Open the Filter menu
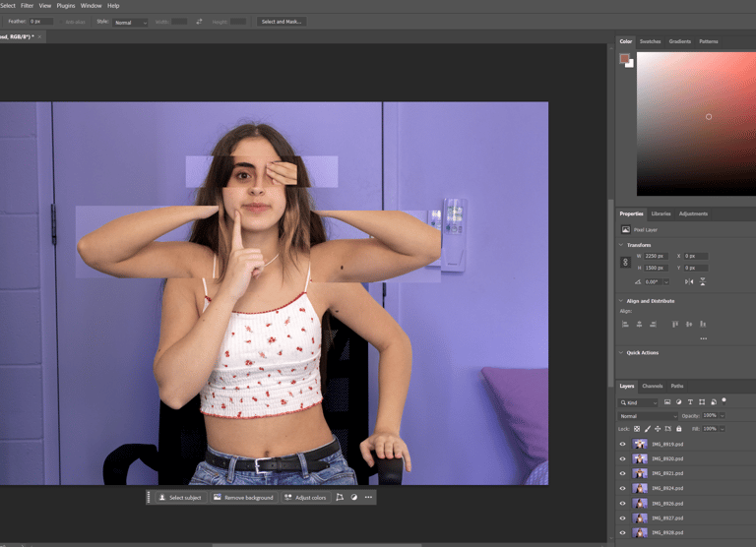 pyautogui.click(x=27, y=6)
